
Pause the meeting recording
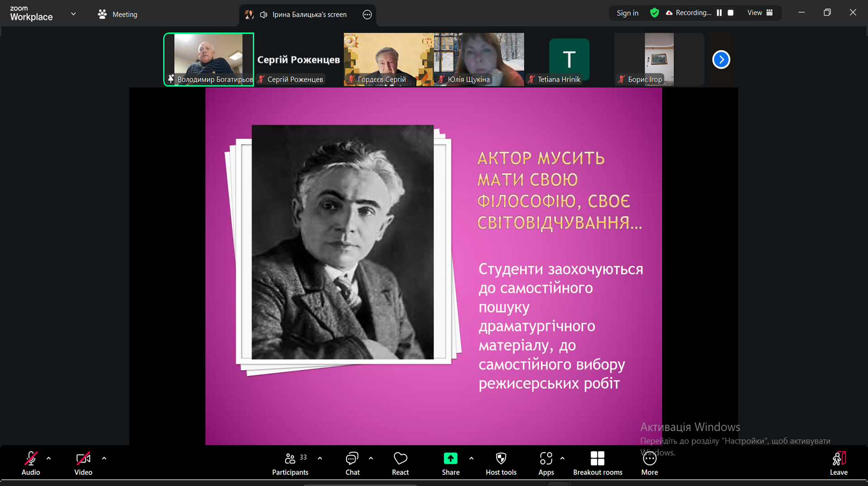[719, 13]
